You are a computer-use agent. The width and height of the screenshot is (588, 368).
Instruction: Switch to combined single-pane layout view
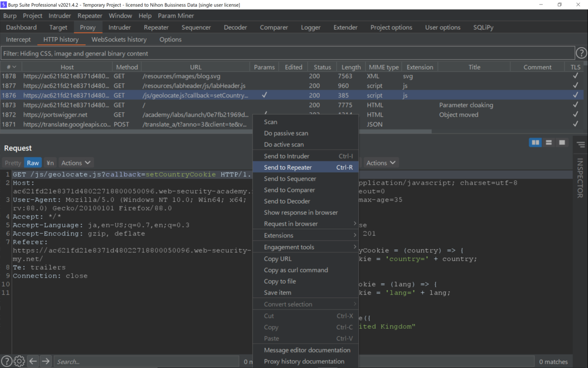(x=562, y=142)
